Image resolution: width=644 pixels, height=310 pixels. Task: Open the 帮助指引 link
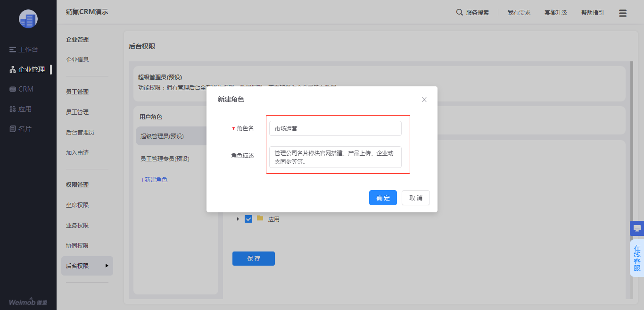593,13
